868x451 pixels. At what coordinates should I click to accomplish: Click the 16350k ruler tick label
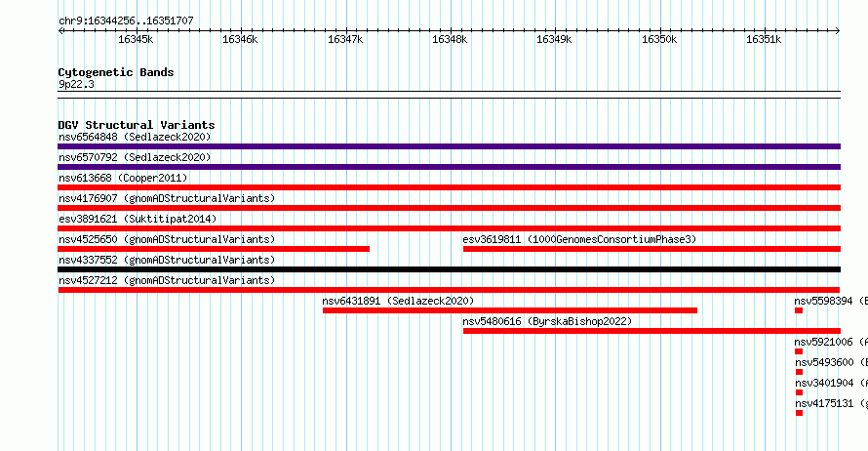[x=659, y=39]
